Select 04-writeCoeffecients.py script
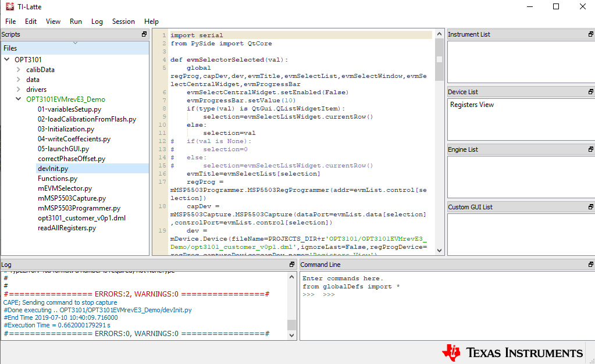This screenshot has width=595, height=364. tap(74, 139)
